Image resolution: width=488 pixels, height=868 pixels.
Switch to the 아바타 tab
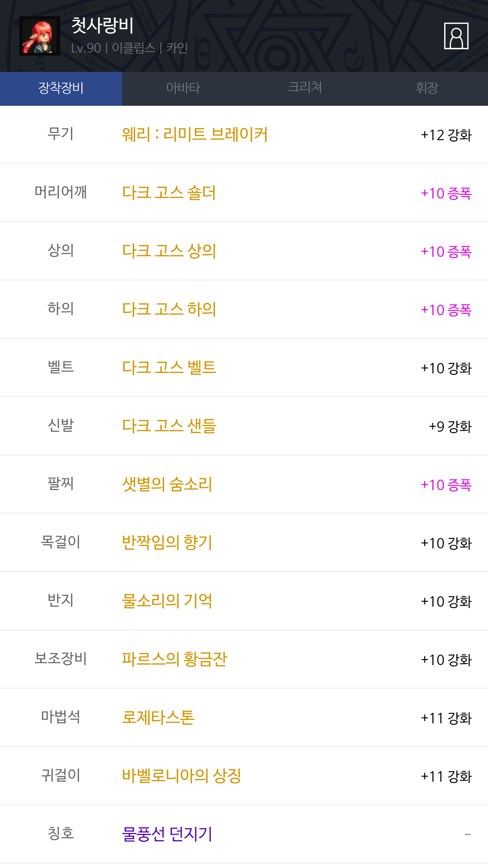point(183,88)
